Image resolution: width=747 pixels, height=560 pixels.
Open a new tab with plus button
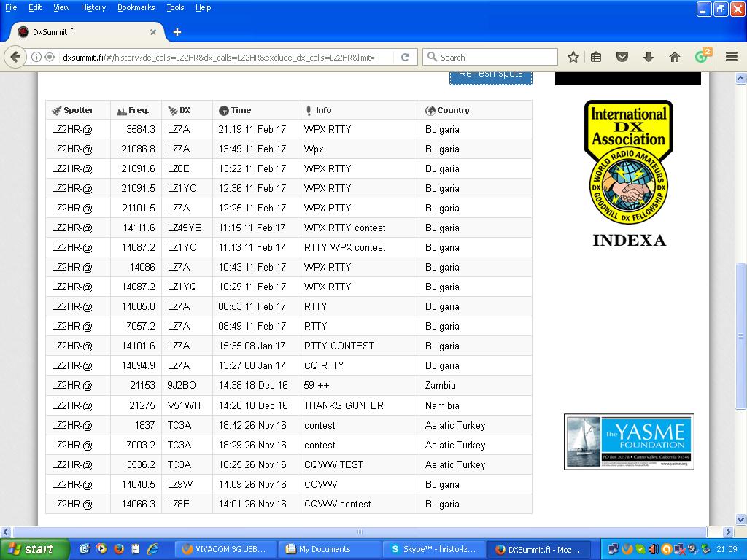click(x=177, y=32)
